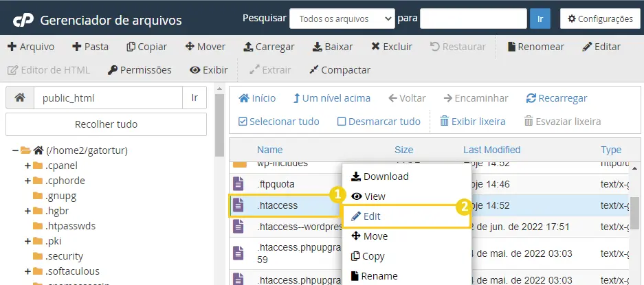Expand the .hgbr folder
This screenshot has height=285, width=644.
point(27,211)
